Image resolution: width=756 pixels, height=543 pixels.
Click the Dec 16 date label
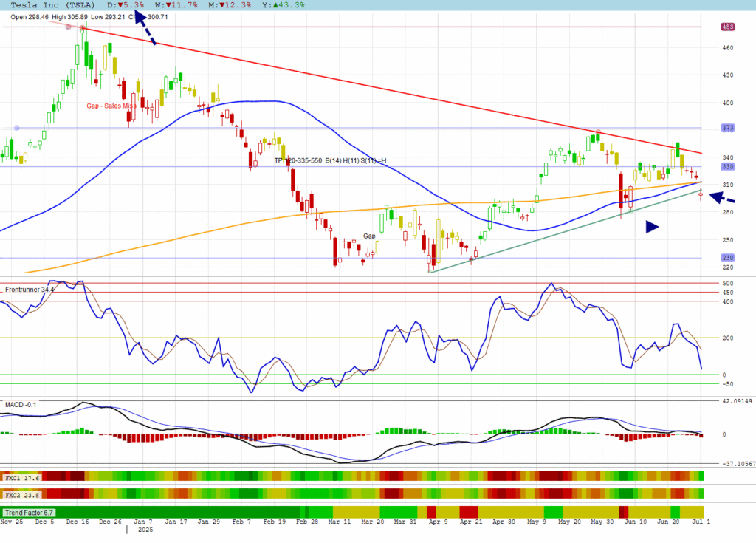coord(78,522)
